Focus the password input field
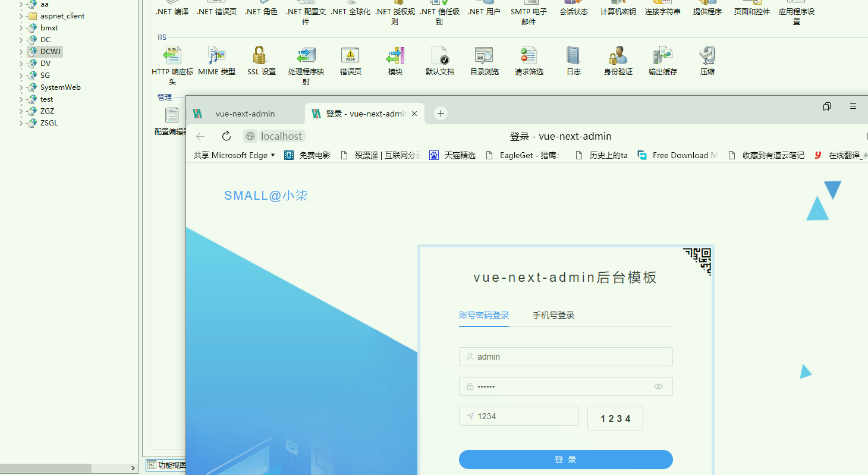The height and width of the screenshot is (475, 868). (x=566, y=386)
